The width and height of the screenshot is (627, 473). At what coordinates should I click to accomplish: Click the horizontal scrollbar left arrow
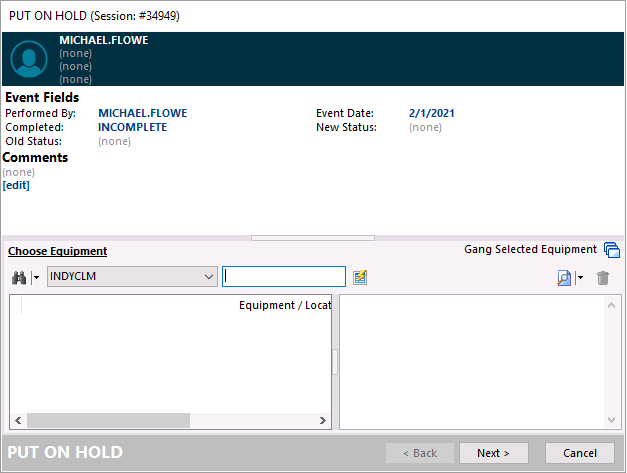(x=19, y=421)
